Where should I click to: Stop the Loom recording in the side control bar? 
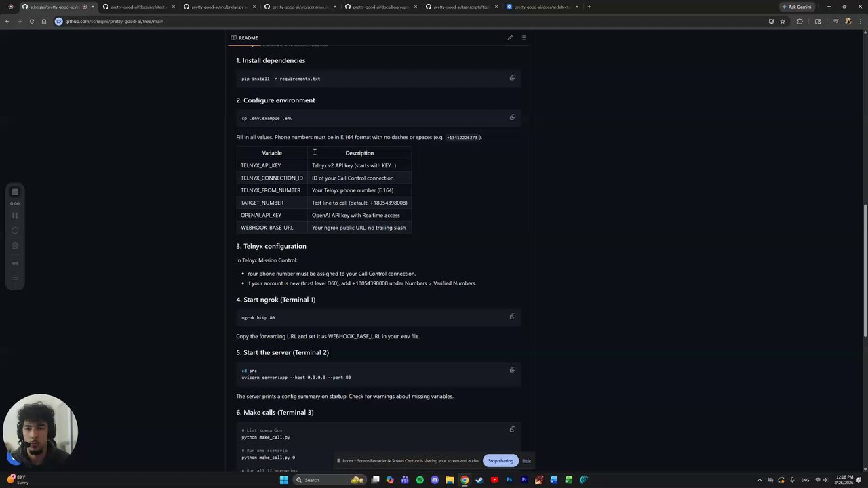(15, 192)
